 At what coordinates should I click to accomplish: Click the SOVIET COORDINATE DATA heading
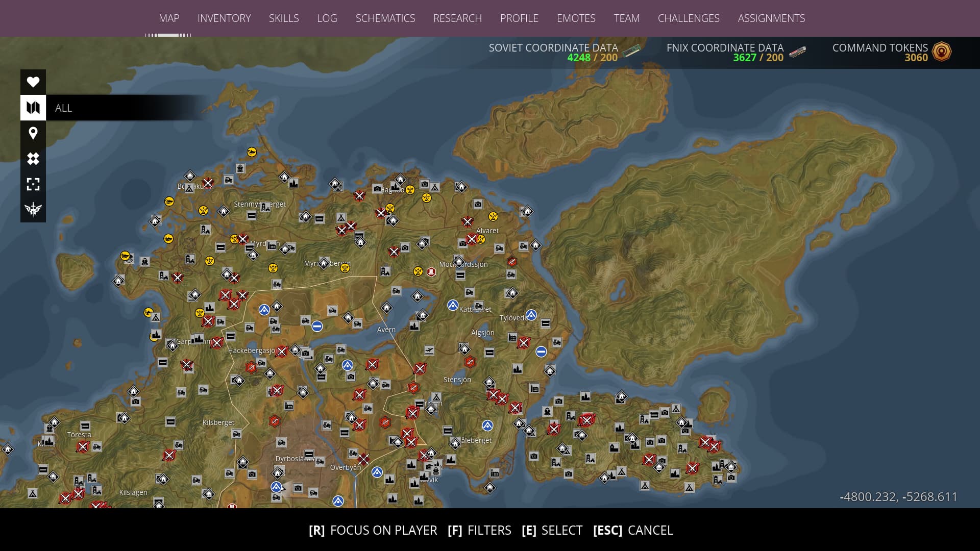click(553, 47)
